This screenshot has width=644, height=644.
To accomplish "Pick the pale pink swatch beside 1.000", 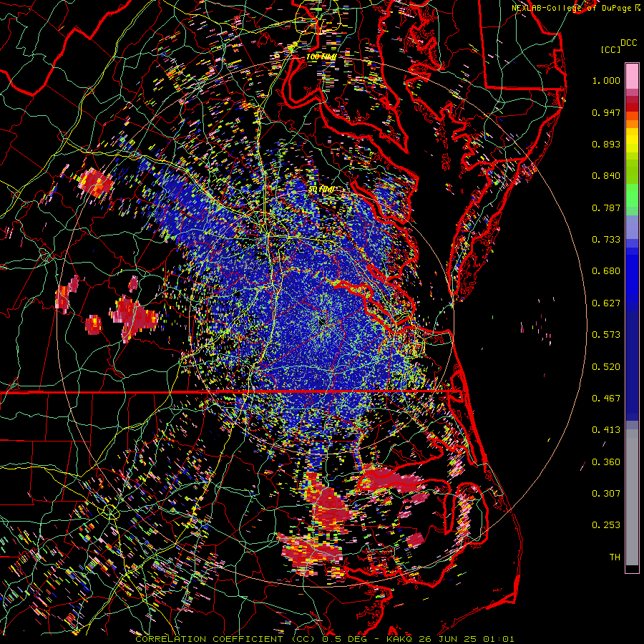I will (632, 77).
